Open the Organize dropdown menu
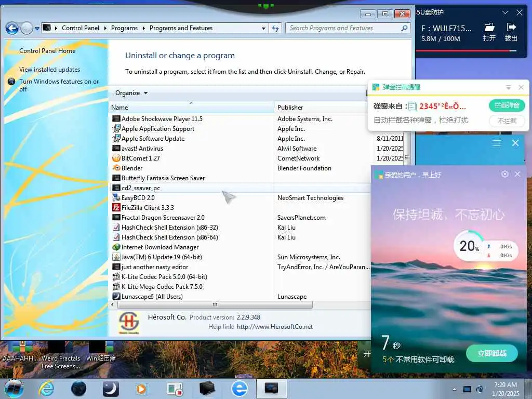The width and height of the screenshot is (532, 399). [131, 93]
